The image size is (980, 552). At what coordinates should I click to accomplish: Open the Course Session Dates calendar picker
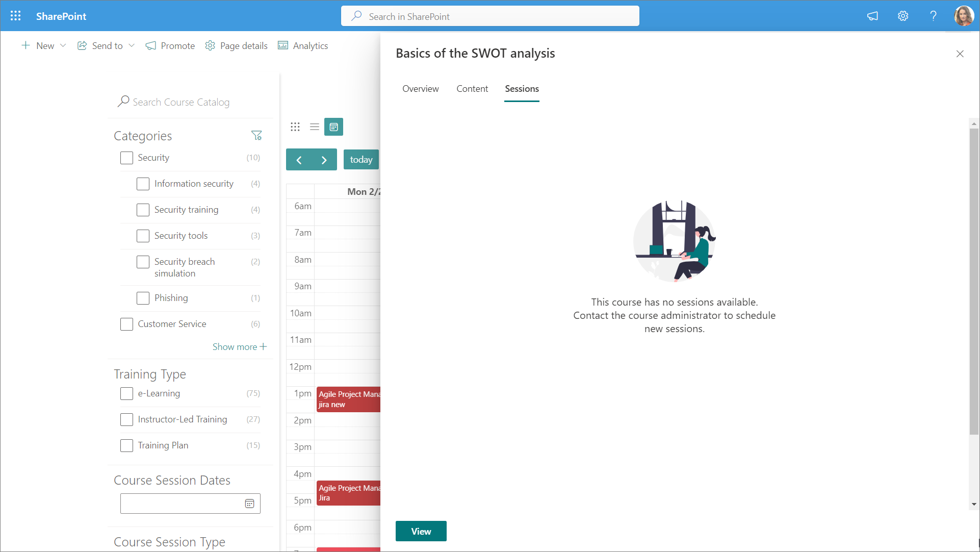point(249,504)
